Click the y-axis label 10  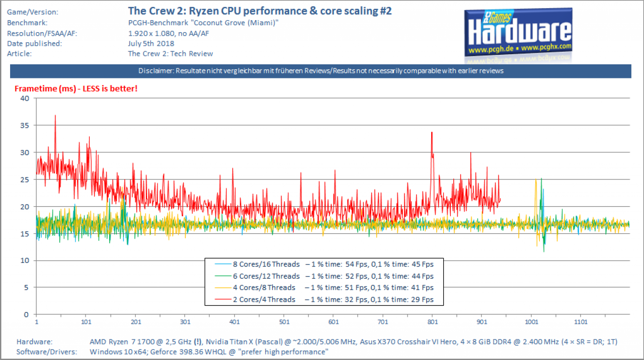pyautogui.click(x=25, y=260)
